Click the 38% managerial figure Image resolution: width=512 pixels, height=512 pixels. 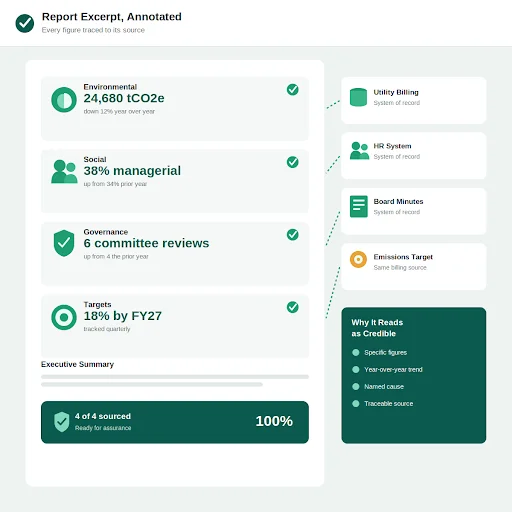point(132,171)
